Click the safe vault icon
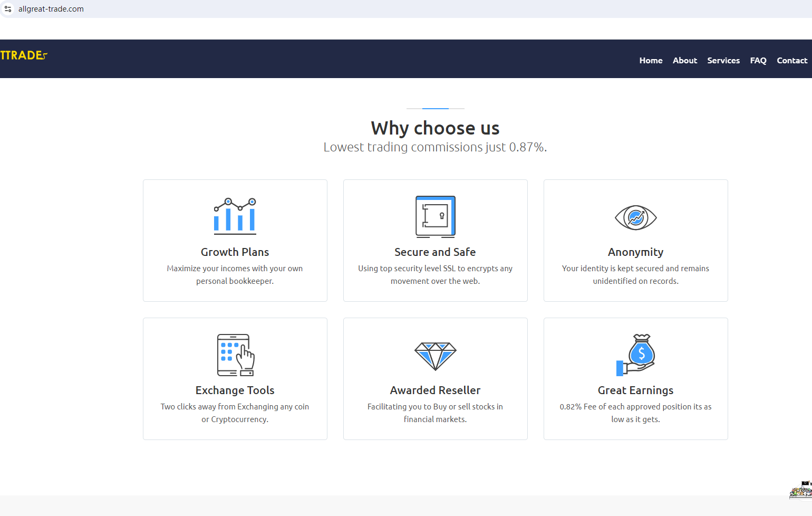 pos(435,216)
